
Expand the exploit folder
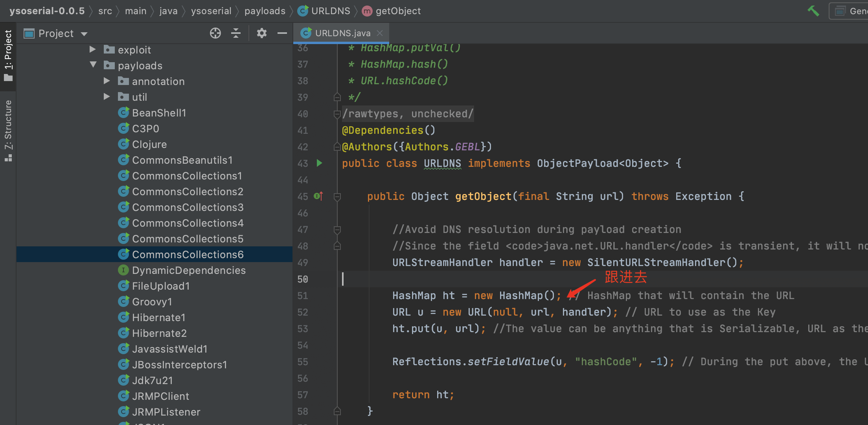coord(93,50)
